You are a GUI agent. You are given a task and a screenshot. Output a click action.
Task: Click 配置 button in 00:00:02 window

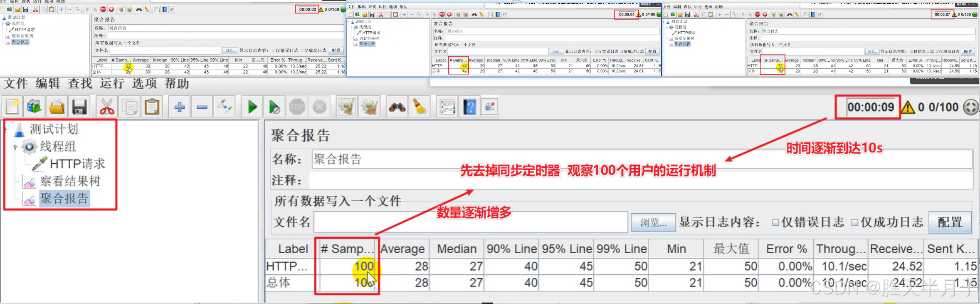tap(336, 50)
